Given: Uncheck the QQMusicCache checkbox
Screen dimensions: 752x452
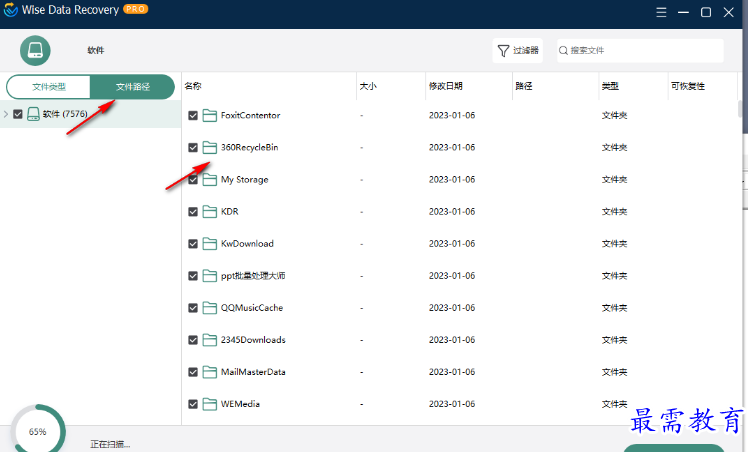Looking at the screenshot, I should (x=193, y=308).
